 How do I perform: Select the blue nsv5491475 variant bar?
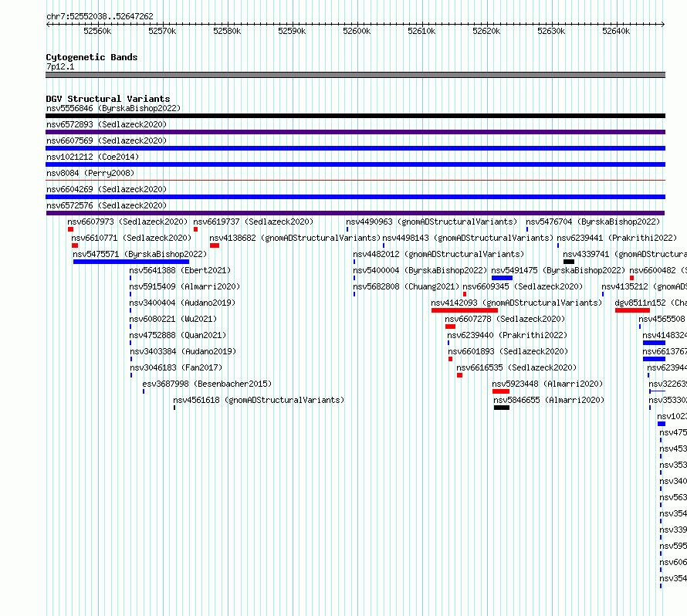(502, 278)
